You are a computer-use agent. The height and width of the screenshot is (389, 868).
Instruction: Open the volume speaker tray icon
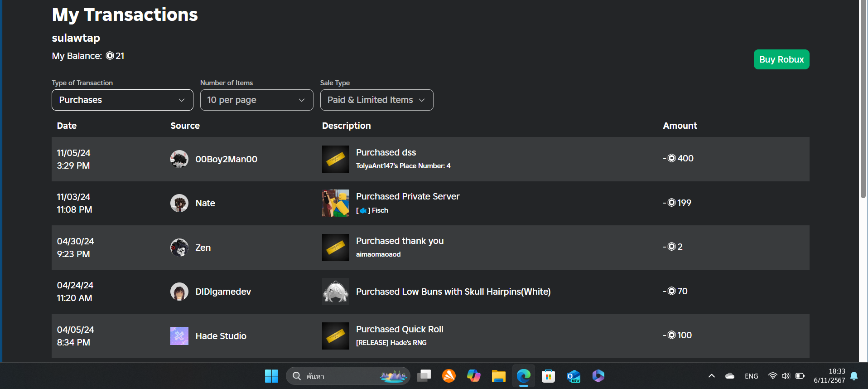pos(786,376)
